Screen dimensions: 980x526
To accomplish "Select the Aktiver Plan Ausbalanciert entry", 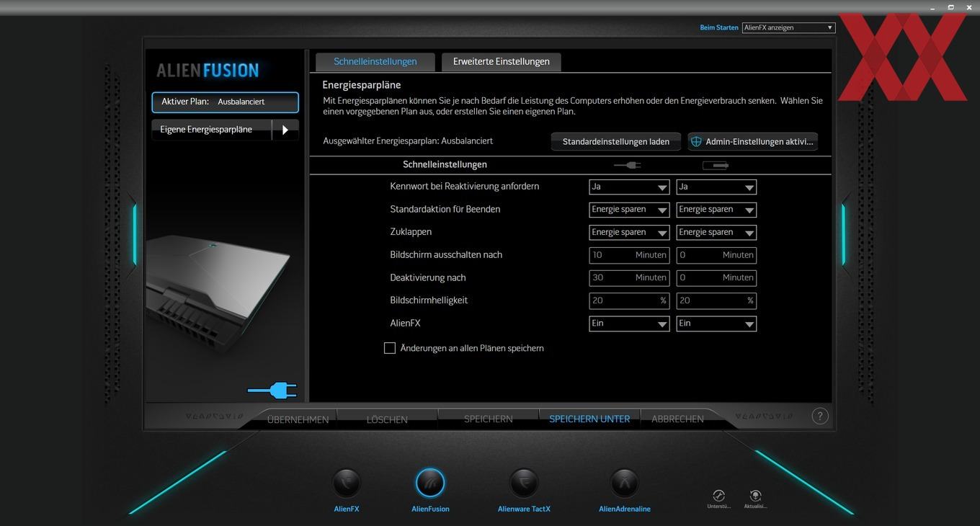I will coord(225,102).
